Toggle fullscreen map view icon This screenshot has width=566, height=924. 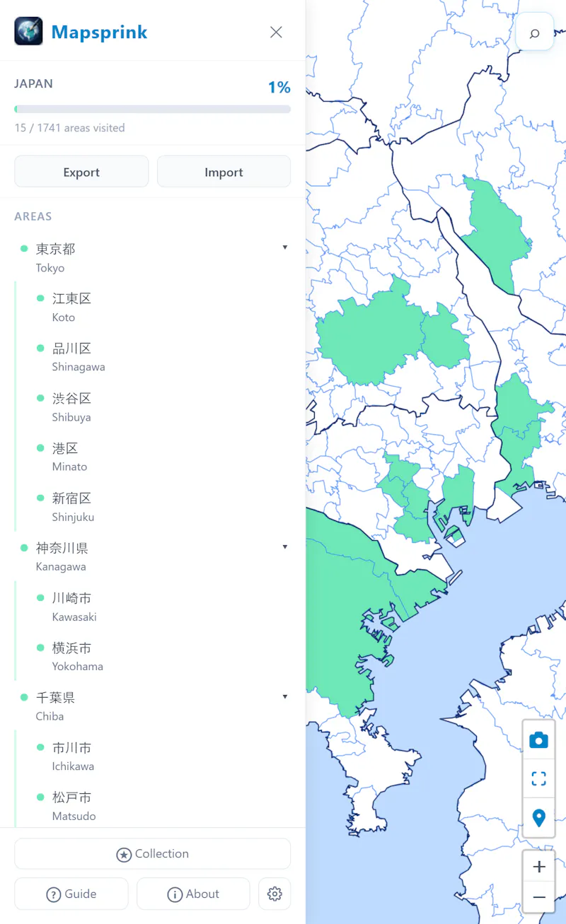pos(539,779)
